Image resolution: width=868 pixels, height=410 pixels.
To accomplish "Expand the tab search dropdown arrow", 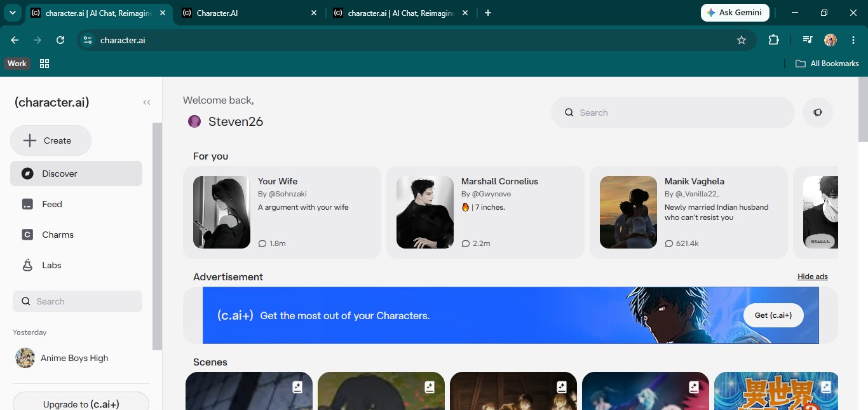I will point(13,13).
